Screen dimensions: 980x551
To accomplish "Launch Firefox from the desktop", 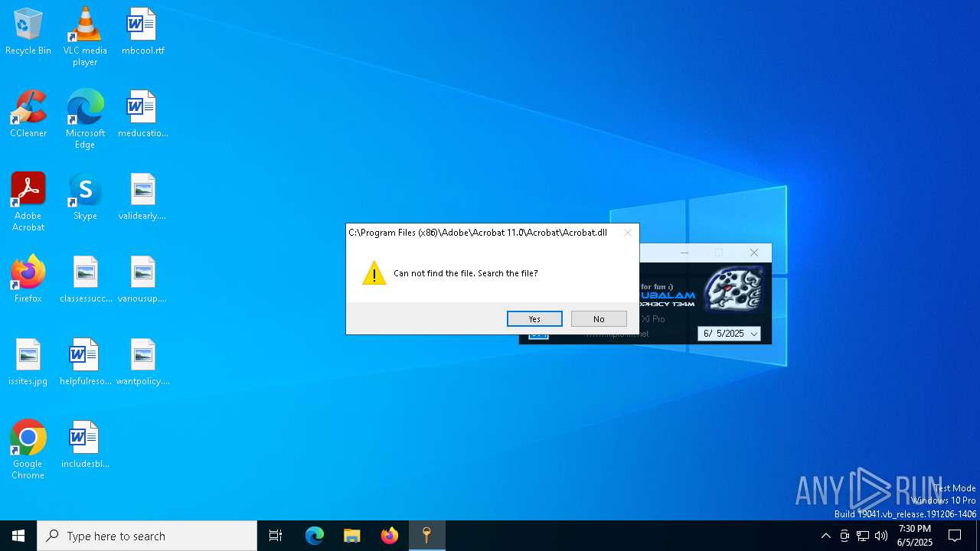I will click(28, 280).
